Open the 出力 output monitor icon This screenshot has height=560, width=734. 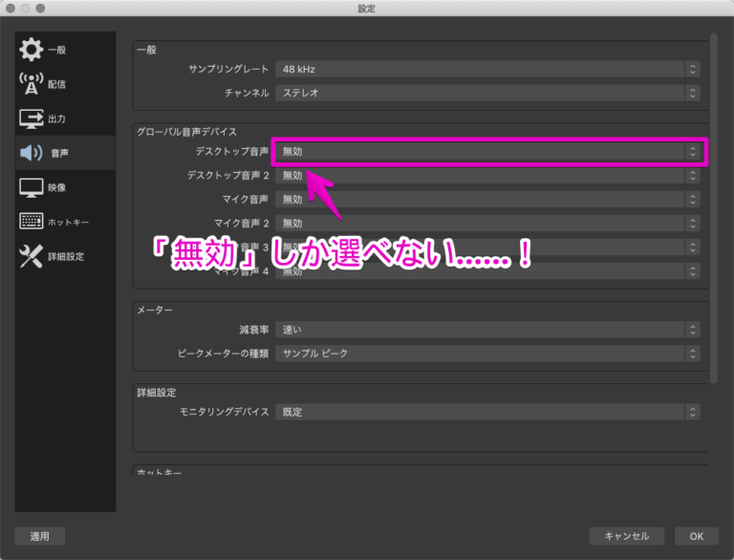click(x=31, y=118)
